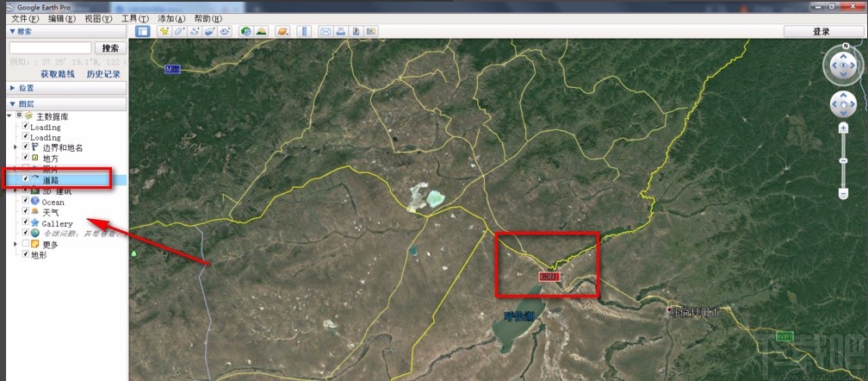868x381 pixels.
Task: Click the 搜索 search button
Action: tap(111, 48)
